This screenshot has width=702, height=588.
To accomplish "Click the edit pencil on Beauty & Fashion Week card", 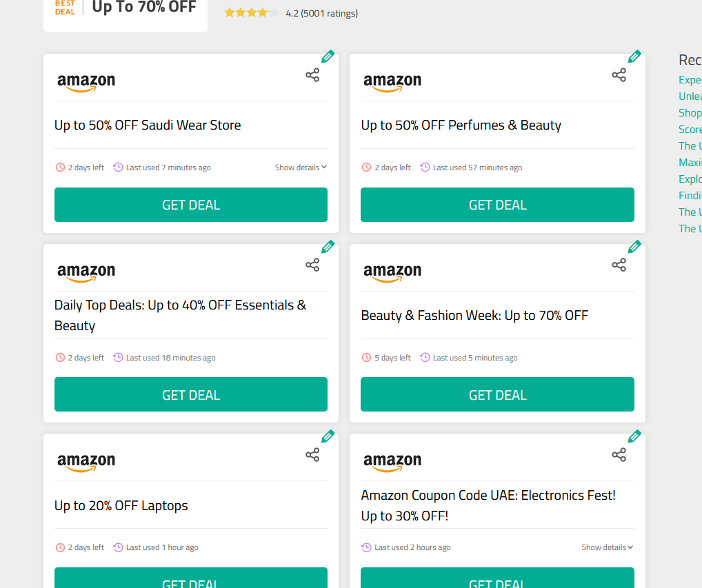I will [x=634, y=246].
